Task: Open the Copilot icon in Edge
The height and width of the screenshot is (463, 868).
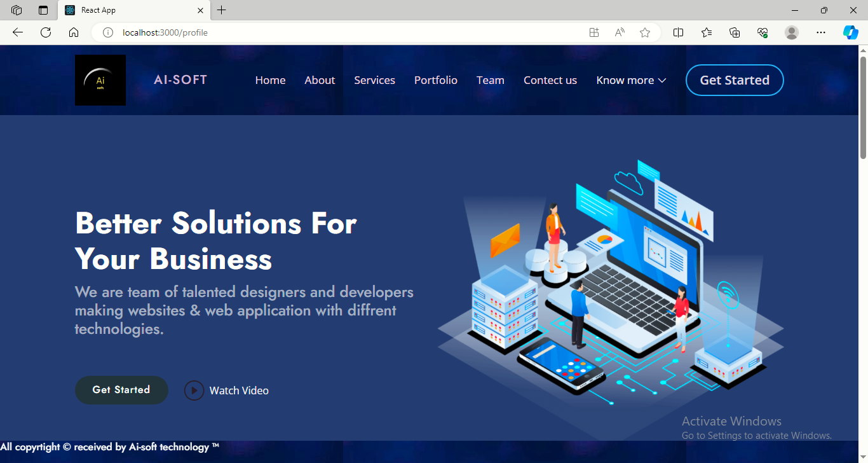Action: (x=850, y=32)
